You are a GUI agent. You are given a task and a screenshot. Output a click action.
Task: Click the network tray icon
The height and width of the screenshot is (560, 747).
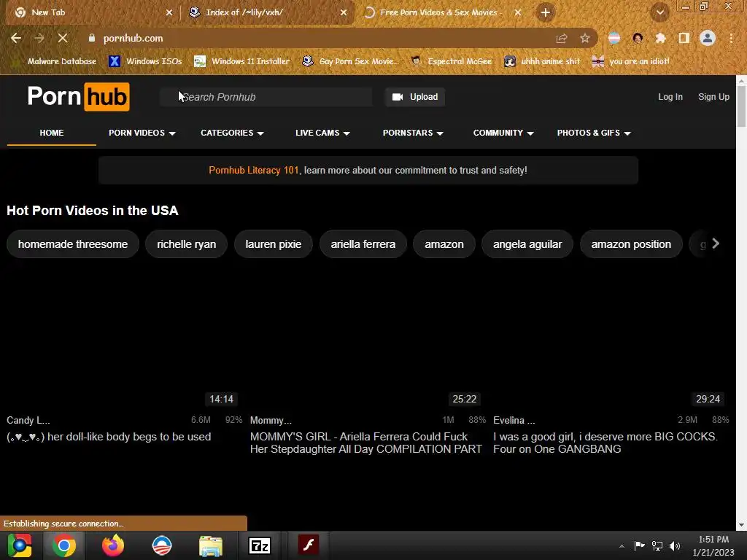click(657, 546)
